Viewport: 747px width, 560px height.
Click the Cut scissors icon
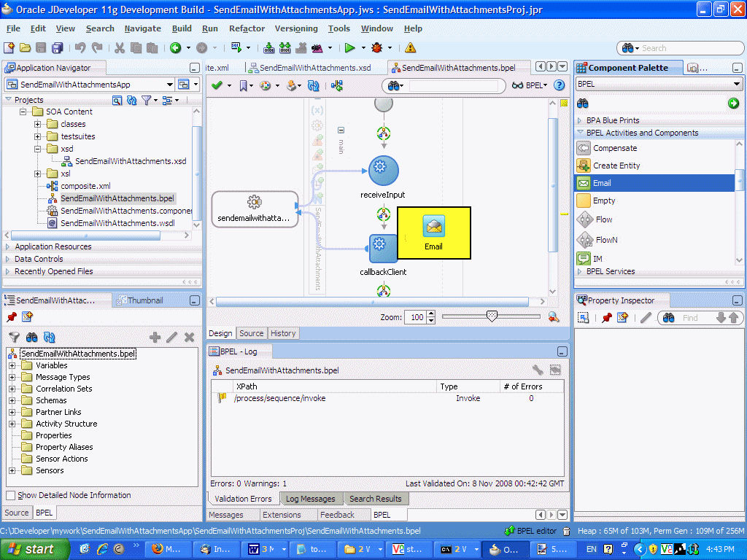click(x=120, y=47)
